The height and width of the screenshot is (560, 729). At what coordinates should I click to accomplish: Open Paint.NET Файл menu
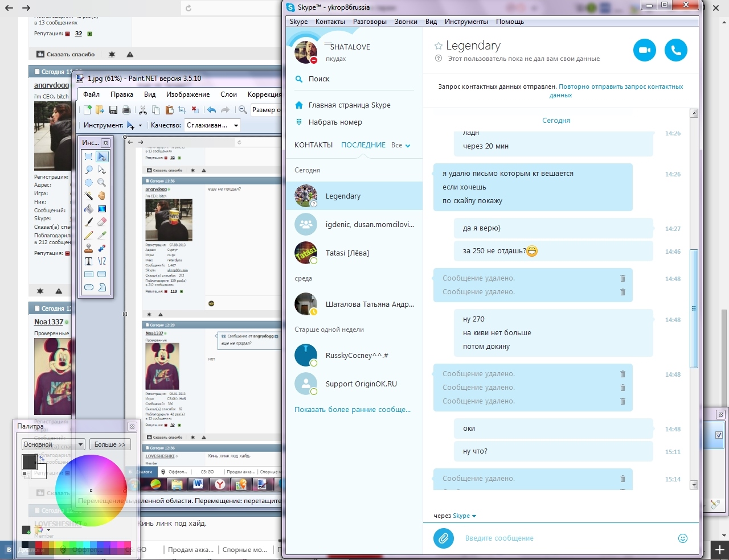click(91, 94)
